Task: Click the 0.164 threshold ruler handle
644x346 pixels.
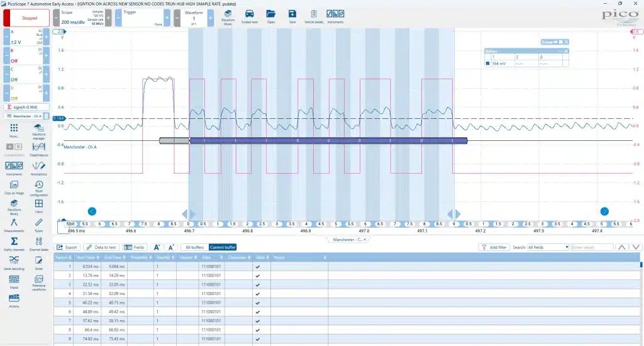Action: point(58,118)
